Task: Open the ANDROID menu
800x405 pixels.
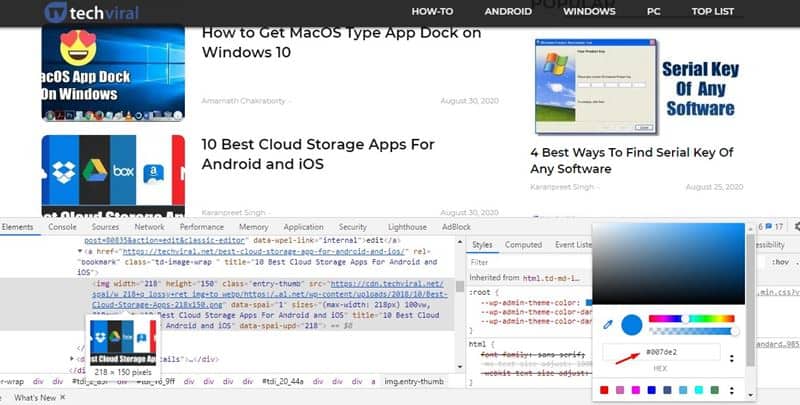Action: click(508, 11)
